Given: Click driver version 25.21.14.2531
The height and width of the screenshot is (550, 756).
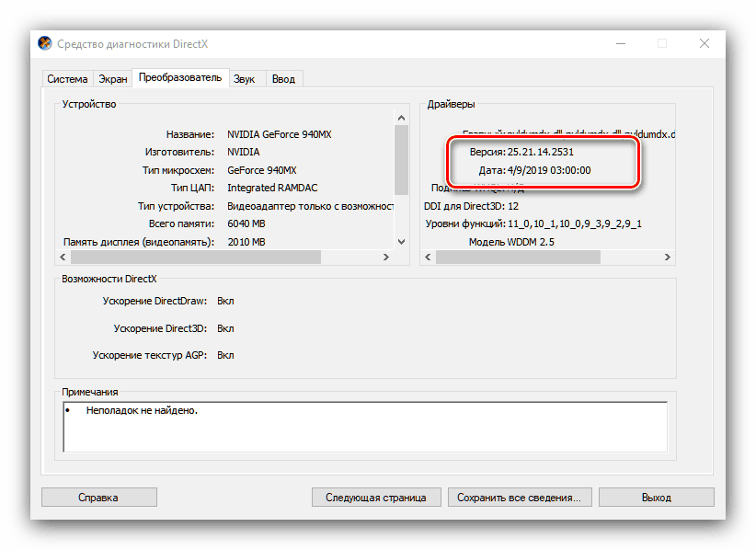Looking at the screenshot, I should point(541,152).
